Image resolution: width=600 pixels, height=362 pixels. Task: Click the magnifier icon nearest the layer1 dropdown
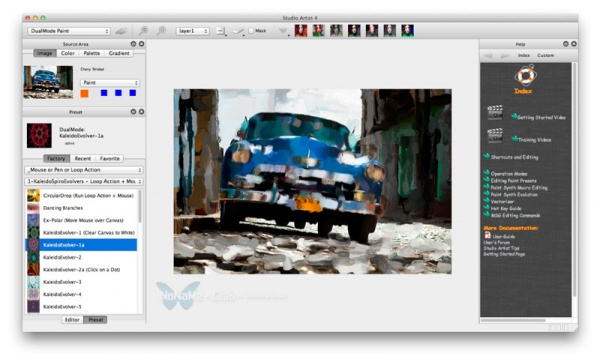(x=161, y=31)
